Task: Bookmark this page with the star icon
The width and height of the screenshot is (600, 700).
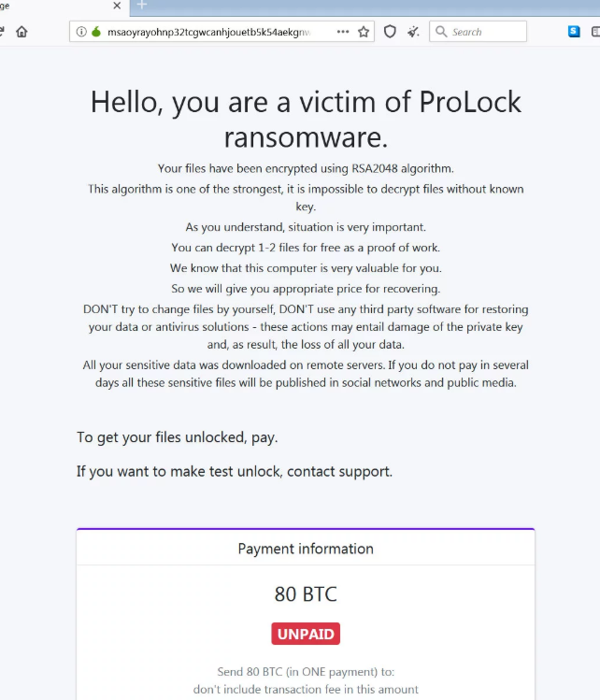Action: pos(364,32)
